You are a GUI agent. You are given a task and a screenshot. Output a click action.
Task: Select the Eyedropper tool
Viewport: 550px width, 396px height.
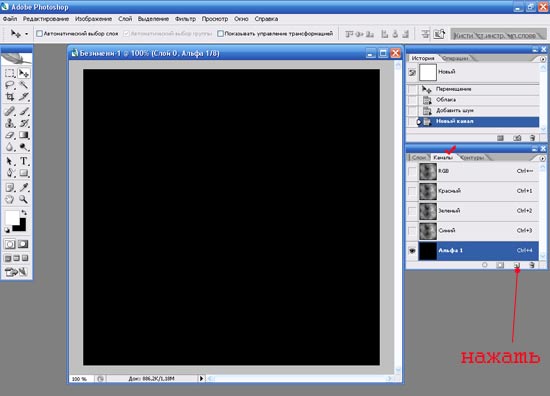click(24, 188)
